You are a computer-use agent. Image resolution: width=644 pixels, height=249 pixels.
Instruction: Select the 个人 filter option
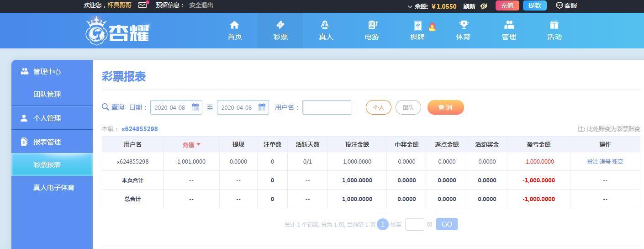tap(379, 107)
